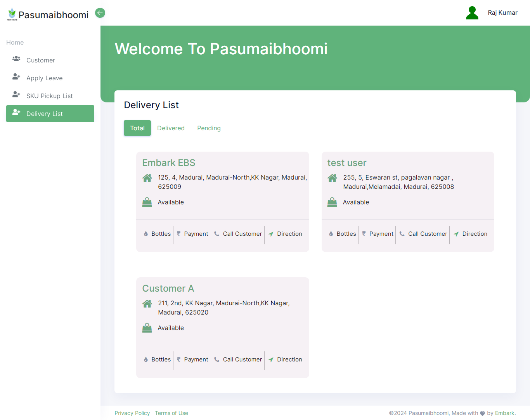530x420 pixels.
Task: Click shopping bag icon on test user card
Action: (x=332, y=202)
